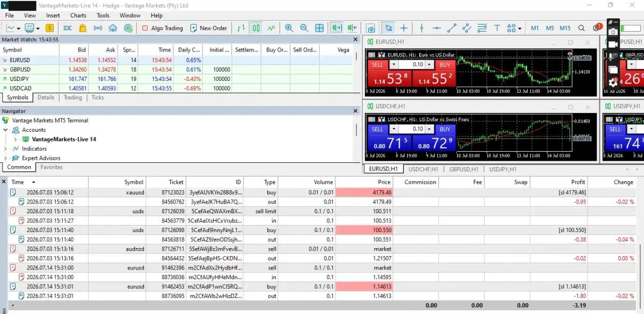
Task: Open the Market shopping bag icon
Action: [x=83, y=28]
